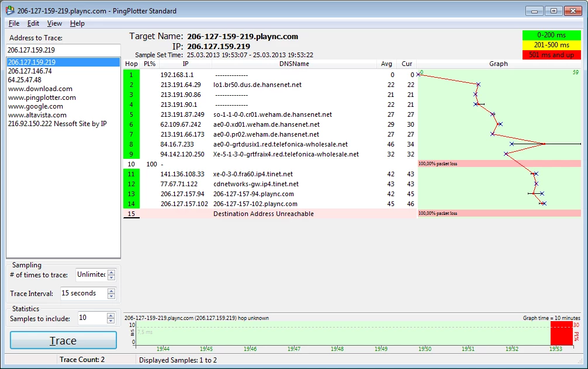Select 206.127.159.219 in the address list
The height and width of the screenshot is (369, 588).
point(63,62)
